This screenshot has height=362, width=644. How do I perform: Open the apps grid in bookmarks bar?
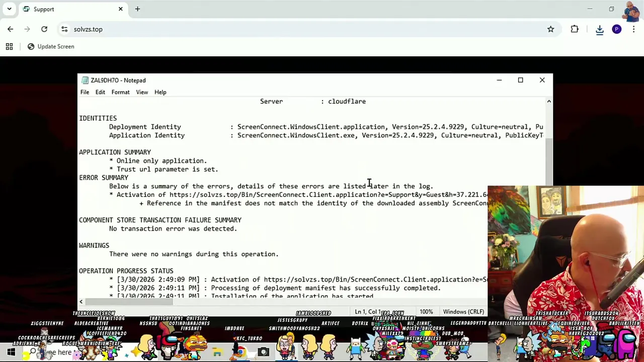pyautogui.click(x=9, y=46)
